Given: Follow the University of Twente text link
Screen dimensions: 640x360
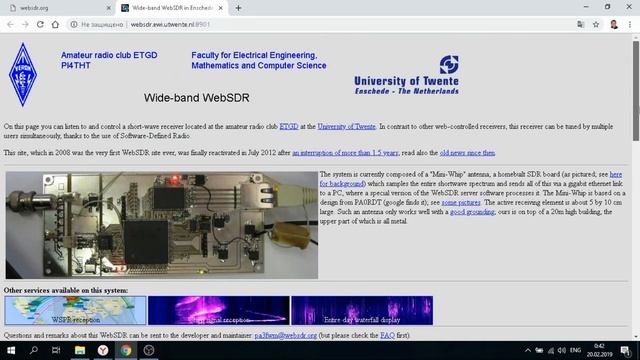Looking at the screenshot, I should (346, 127).
